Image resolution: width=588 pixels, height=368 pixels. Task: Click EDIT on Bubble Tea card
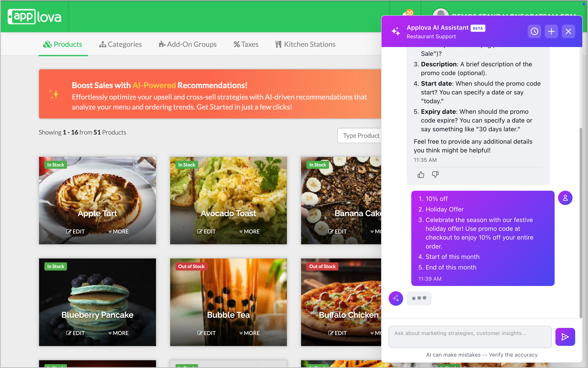coord(206,333)
